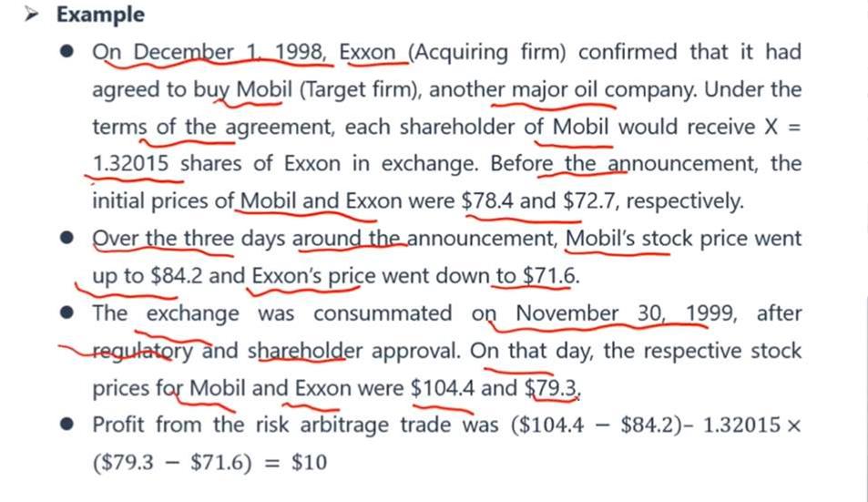Click the bullet before Profit from the risk
This screenshot has width=868, height=502.
[67, 425]
